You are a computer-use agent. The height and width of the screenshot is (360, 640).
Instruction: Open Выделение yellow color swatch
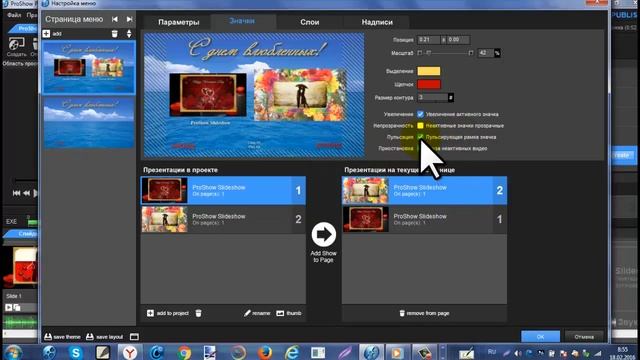tap(429, 71)
